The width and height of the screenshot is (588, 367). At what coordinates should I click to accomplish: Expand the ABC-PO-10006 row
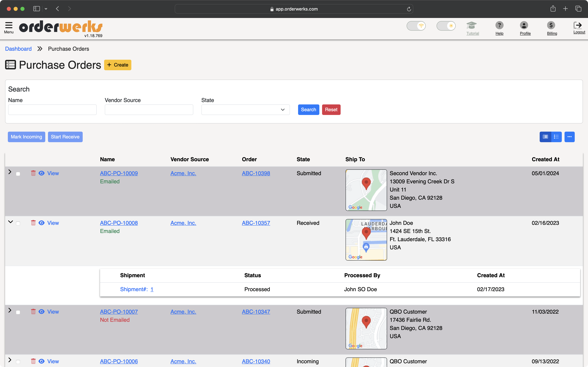tap(10, 360)
